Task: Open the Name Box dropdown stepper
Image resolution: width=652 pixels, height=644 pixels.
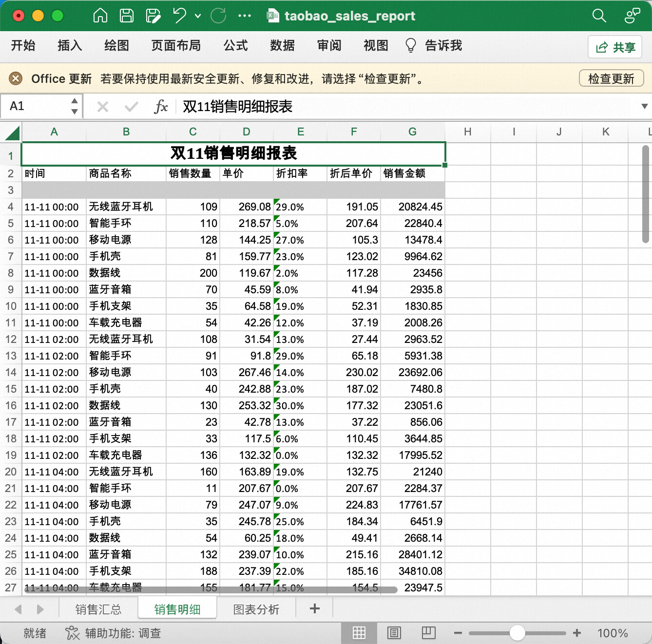Action: click(75, 106)
